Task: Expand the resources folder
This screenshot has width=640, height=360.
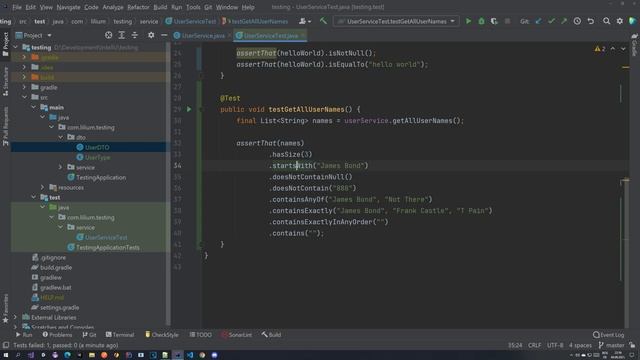Action: 42,187
